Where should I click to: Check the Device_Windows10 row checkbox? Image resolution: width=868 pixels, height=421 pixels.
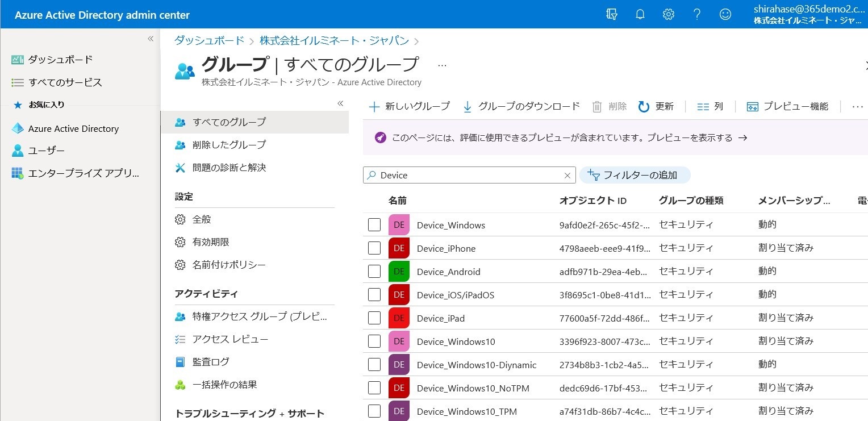(x=374, y=341)
